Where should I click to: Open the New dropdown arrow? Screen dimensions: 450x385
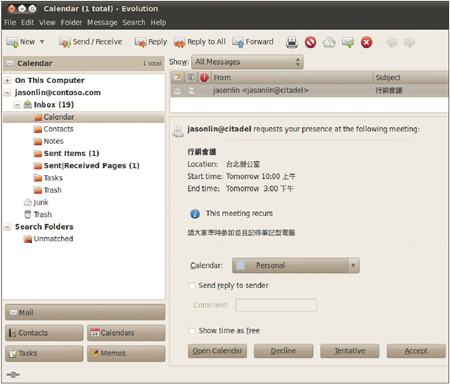click(x=42, y=42)
